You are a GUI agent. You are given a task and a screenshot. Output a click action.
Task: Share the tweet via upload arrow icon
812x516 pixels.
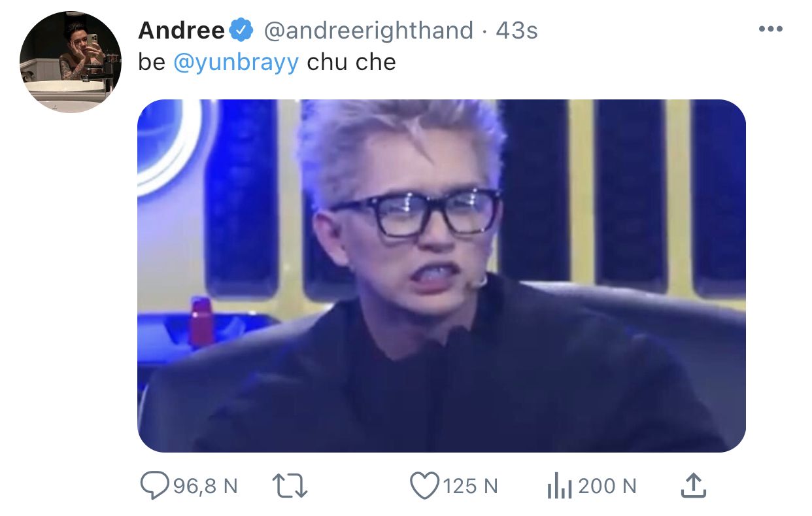pyautogui.click(x=693, y=486)
